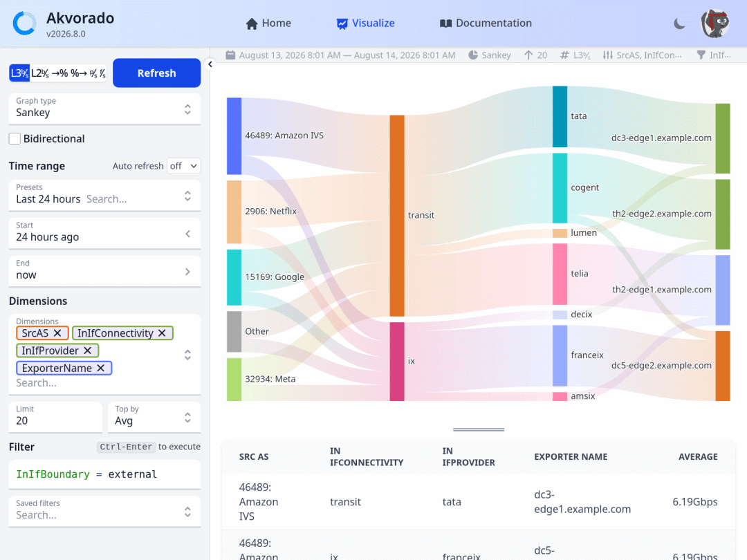
Task: Shift start time earlier with left chevron
Action: click(x=187, y=234)
